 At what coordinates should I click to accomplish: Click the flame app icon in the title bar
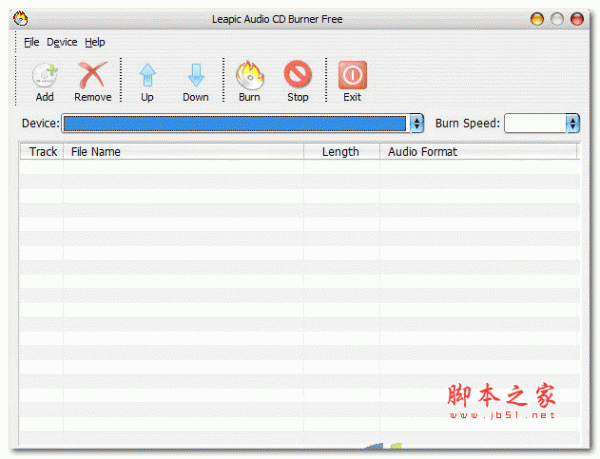pyautogui.click(x=20, y=18)
